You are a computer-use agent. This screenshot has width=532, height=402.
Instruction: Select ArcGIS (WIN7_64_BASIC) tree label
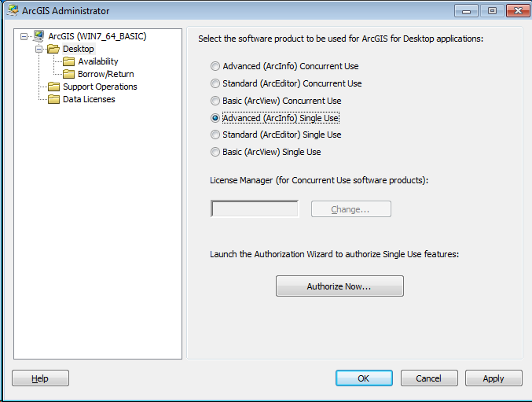pyautogui.click(x=97, y=36)
